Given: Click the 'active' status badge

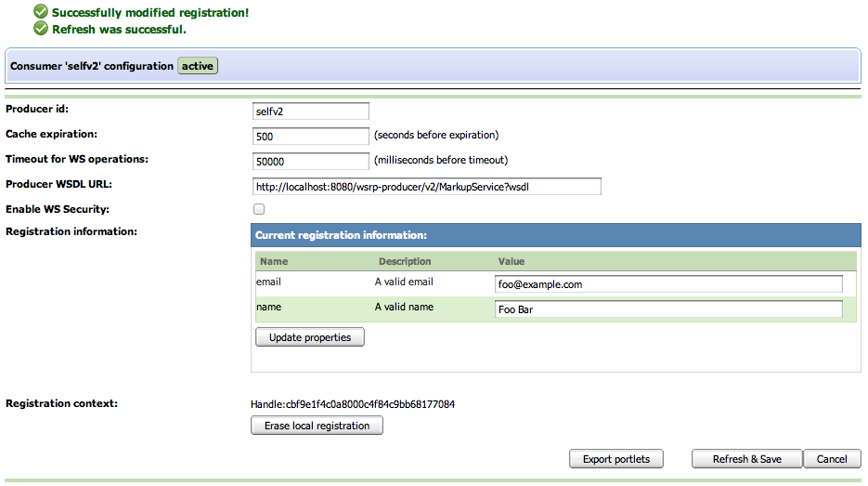Looking at the screenshot, I should tap(199, 66).
